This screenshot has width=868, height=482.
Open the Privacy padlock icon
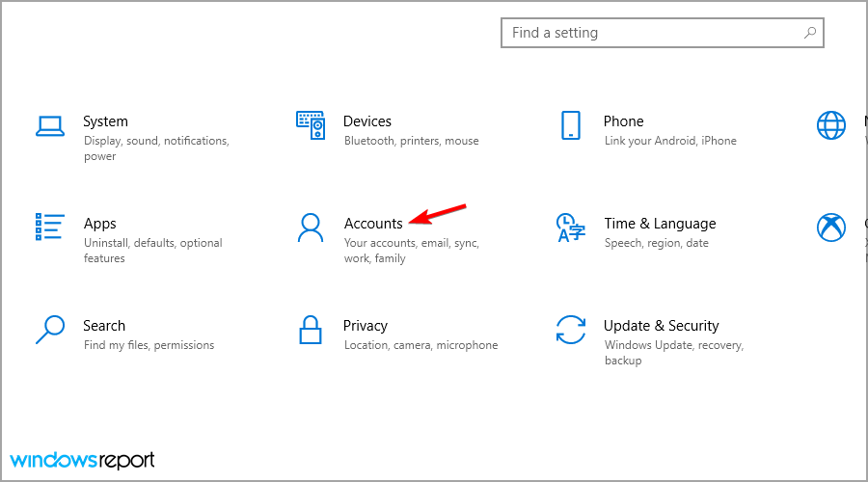(x=311, y=330)
